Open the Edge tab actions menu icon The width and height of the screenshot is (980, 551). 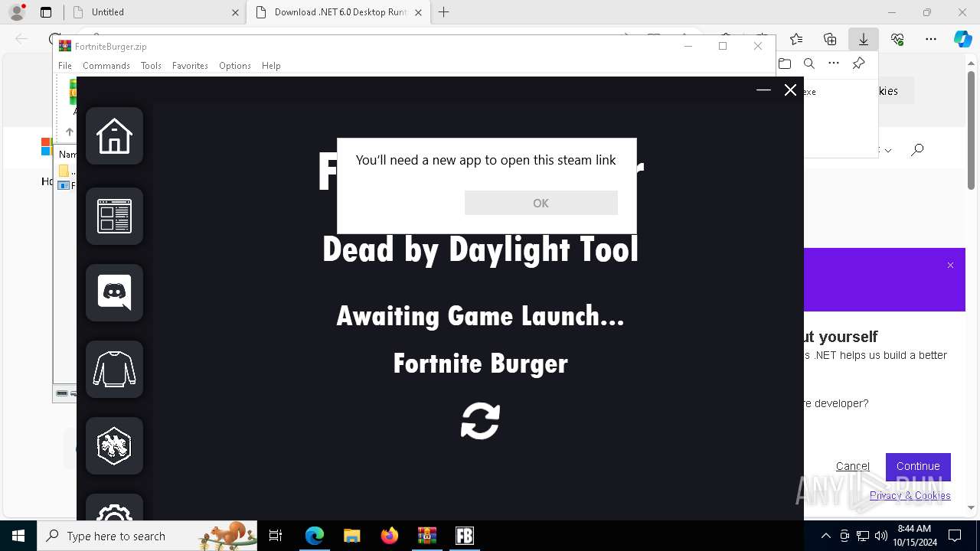(46, 12)
